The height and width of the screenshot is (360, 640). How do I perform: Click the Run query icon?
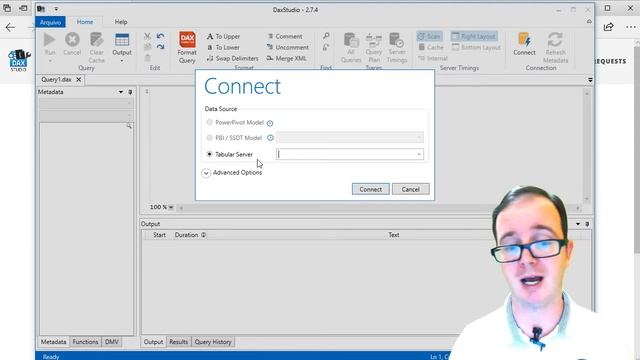tap(50, 40)
